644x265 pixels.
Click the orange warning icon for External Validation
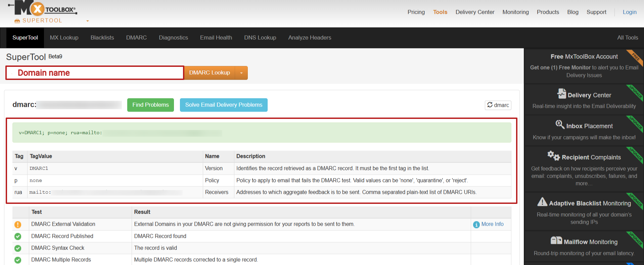(18, 224)
